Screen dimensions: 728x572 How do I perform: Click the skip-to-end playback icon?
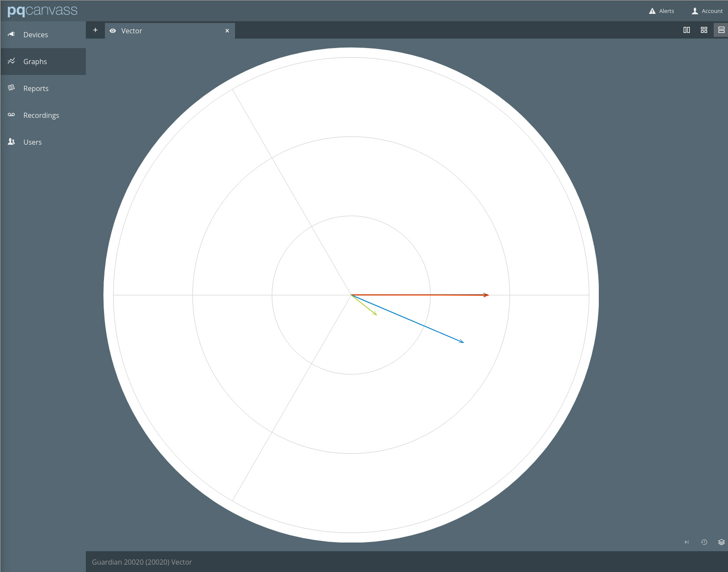pos(686,542)
